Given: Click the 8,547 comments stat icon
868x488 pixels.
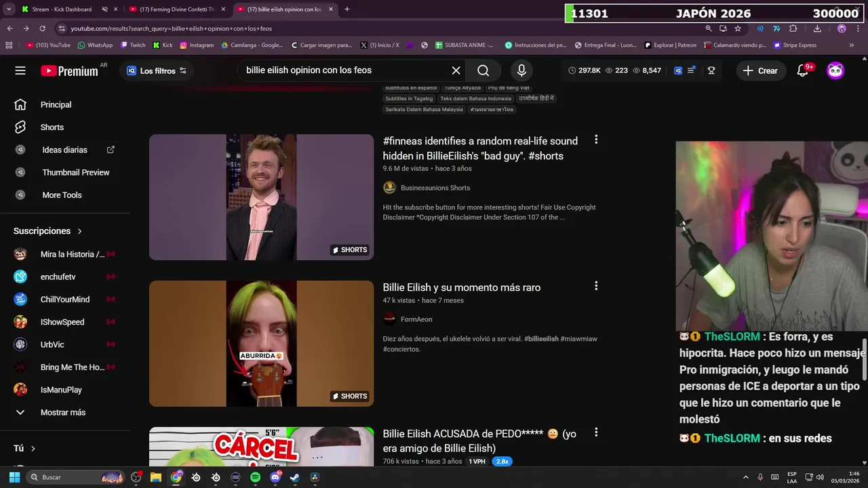Looking at the screenshot, I should coord(646,70).
